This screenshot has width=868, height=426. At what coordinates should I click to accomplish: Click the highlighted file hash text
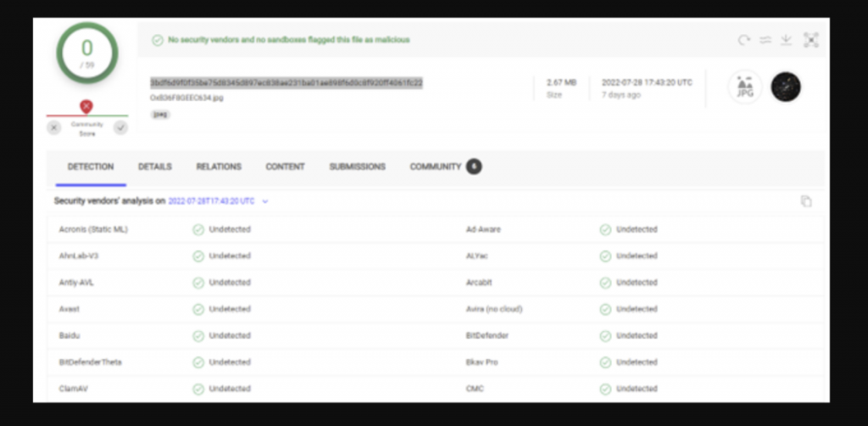point(287,82)
